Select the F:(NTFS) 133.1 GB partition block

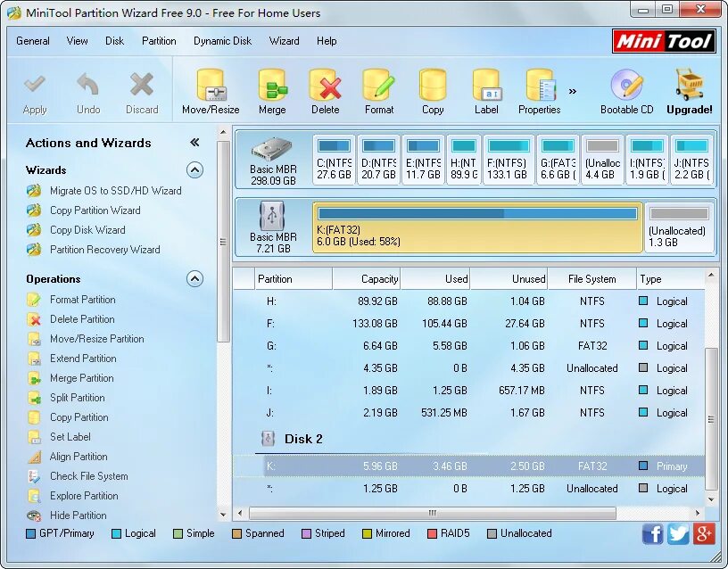(509, 160)
